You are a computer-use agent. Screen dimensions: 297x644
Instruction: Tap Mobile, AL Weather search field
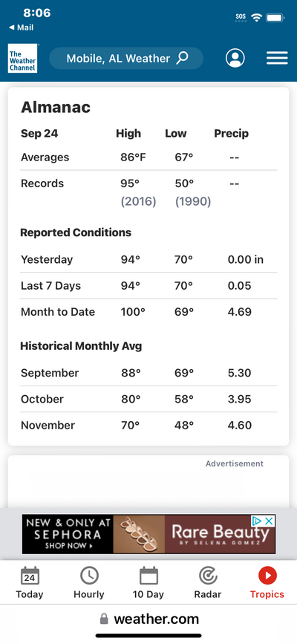pyautogui.click(x=126, y=59)
